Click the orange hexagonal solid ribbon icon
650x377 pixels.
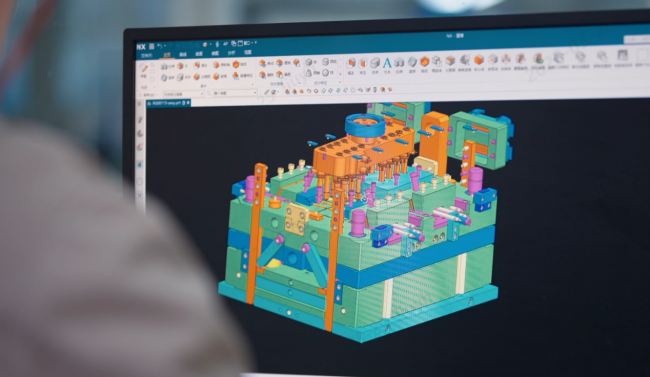(424, 62)
